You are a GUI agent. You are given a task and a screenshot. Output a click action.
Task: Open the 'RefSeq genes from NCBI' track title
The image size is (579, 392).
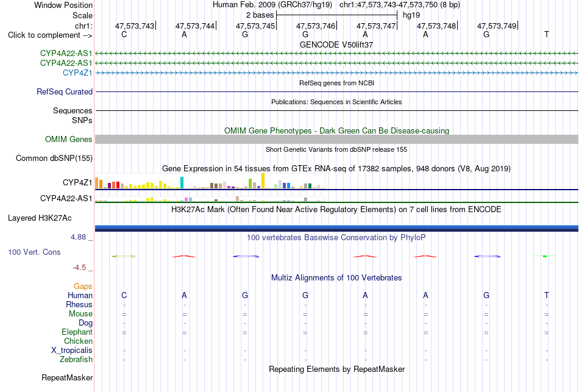(x=336, y=83)
